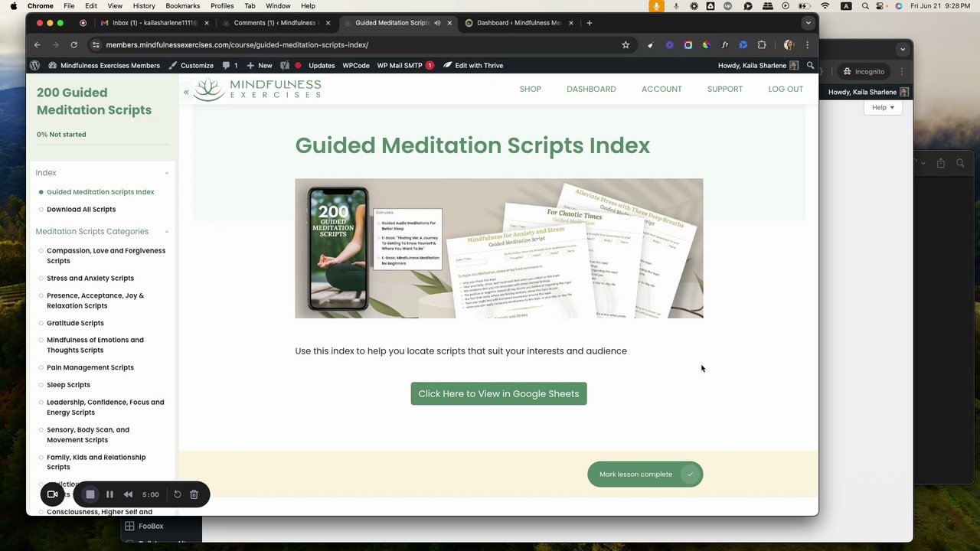Click the fonts 'f?' extension icon
Viewport: 980px width, 551px height.
coord(724,45)
